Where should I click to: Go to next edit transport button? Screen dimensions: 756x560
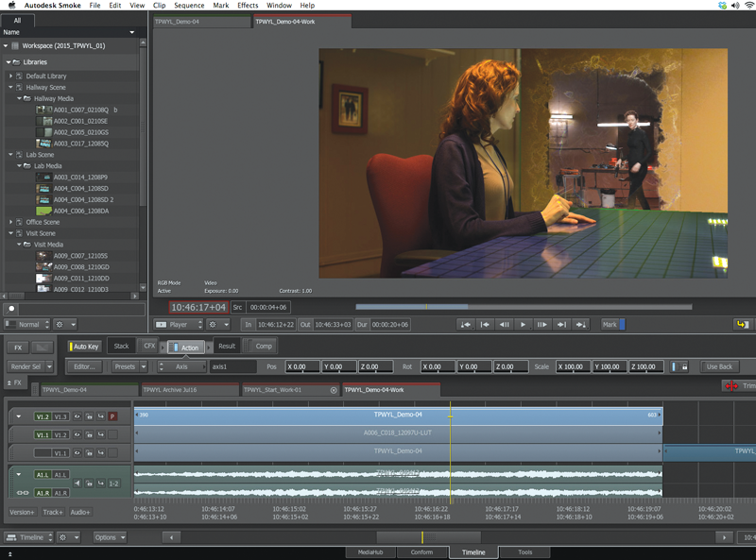[561, 325]
